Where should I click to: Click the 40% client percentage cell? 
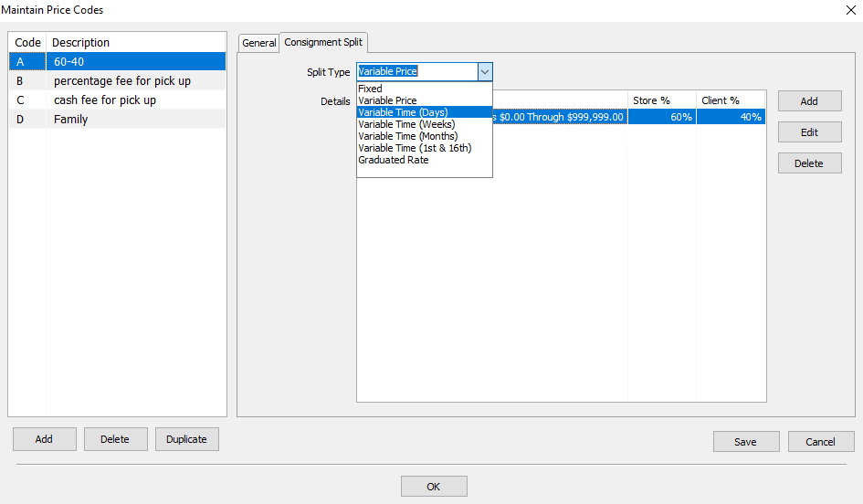pyautogui.click(x=731, y=117)
